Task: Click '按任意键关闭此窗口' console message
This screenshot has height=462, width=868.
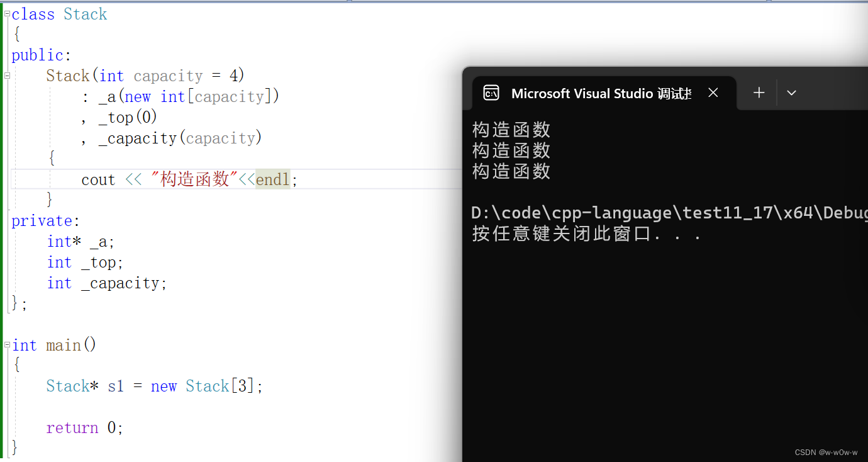Action: (586, 234)
